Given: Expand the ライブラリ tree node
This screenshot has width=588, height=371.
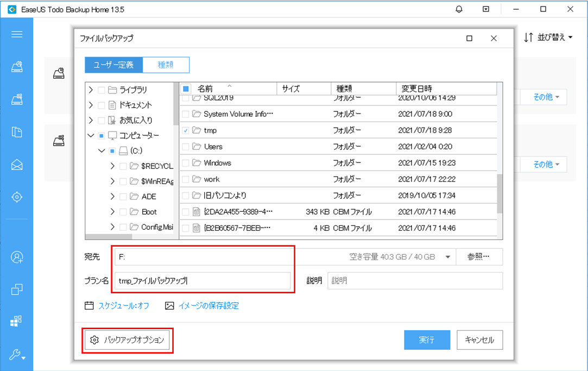Looking at the screenshot, I should pos(91,90).
